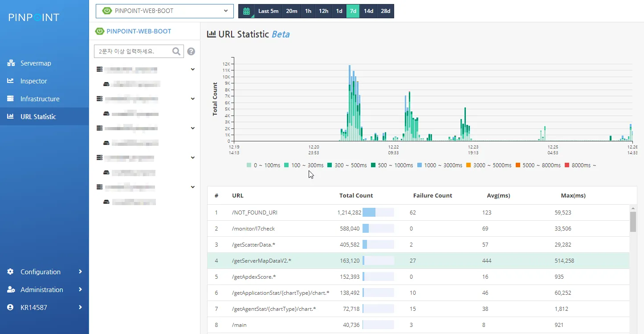The image size is (644, 334).
Task: Toggle the 1000 ~ 3000ms legend series
Action: tap(440, 165)
